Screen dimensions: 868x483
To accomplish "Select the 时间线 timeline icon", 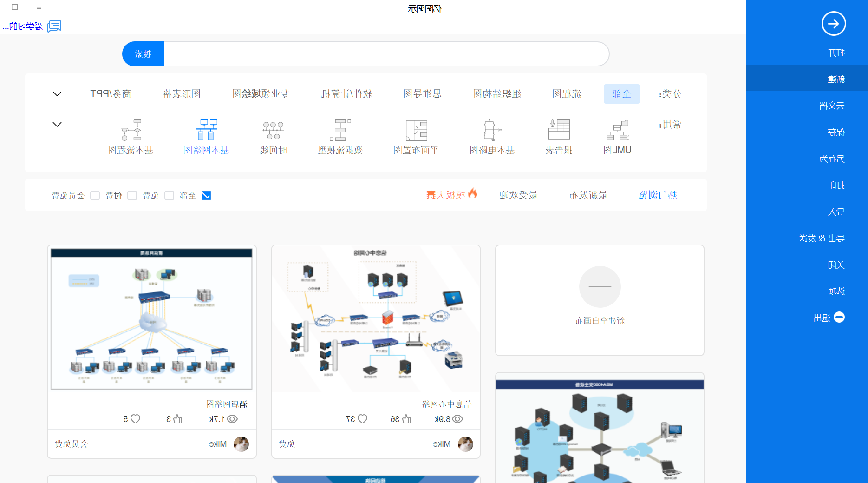I will (273, 130).
